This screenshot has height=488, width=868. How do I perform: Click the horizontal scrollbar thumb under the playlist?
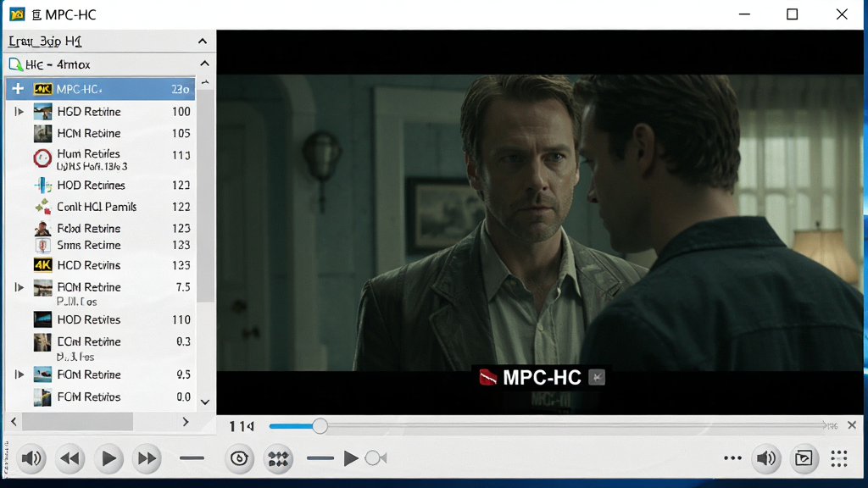pos(77,422)
